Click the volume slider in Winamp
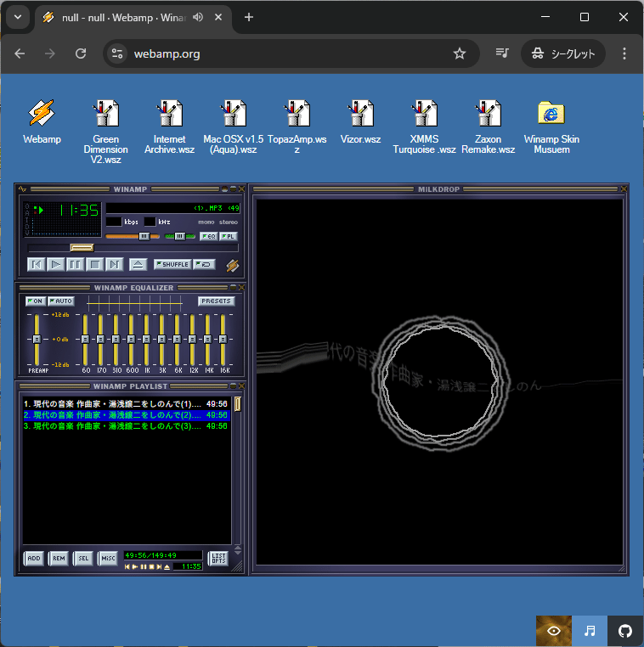Viewport: 644px width, 647px height. pyautogui.click(x=132, y=236)
